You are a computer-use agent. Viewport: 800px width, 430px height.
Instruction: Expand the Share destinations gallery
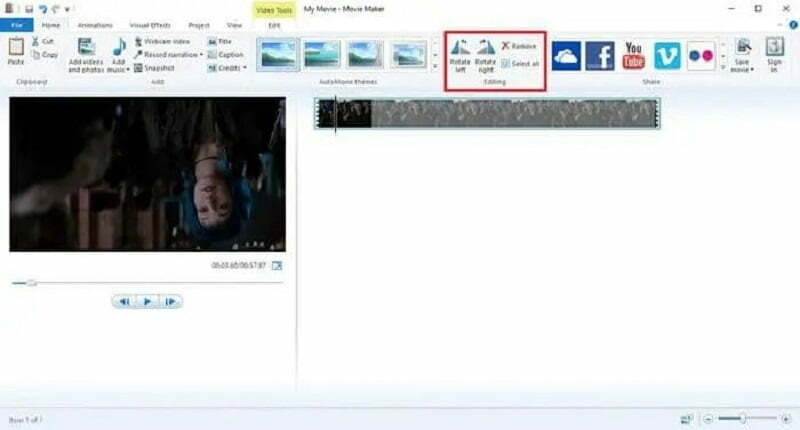[723, 67]
